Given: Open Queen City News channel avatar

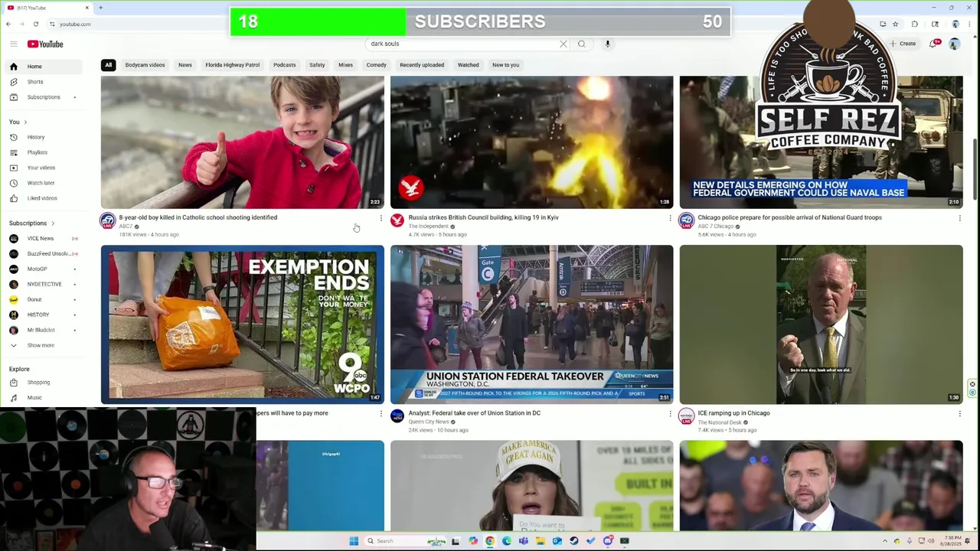Looking at the screenshot, I should pos(397,416).
